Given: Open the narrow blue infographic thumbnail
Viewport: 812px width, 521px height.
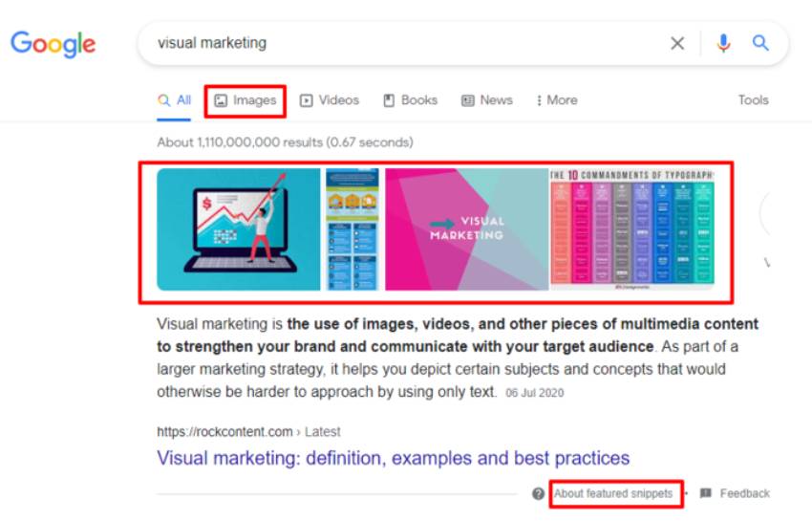Looking at the screenshot, I should (353, 229).
